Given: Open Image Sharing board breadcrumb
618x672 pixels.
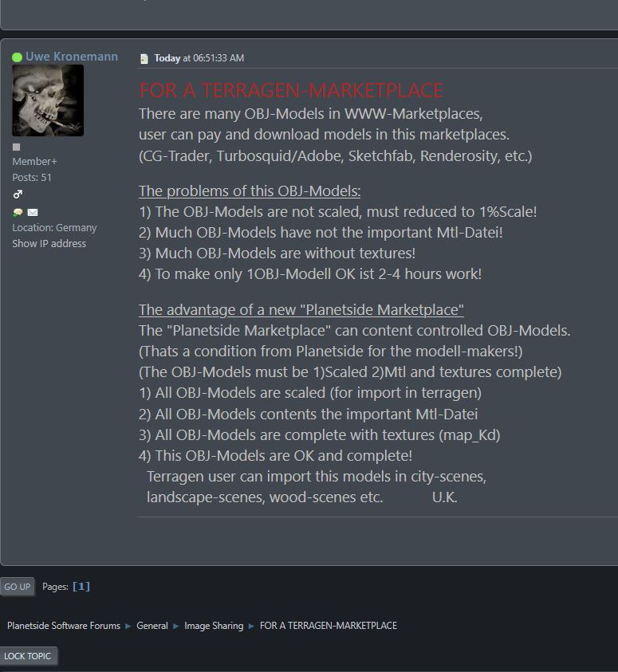Looking at the screenshot, I should (x=214, y=626).
